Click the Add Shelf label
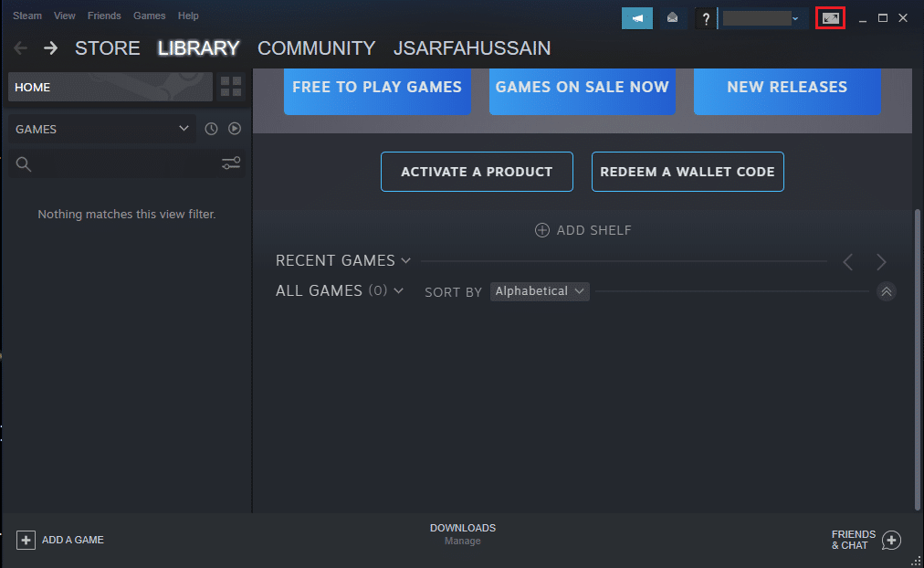The width and height of the screenshot is (924, 568). pyautogui.click(x=594, y=230)
